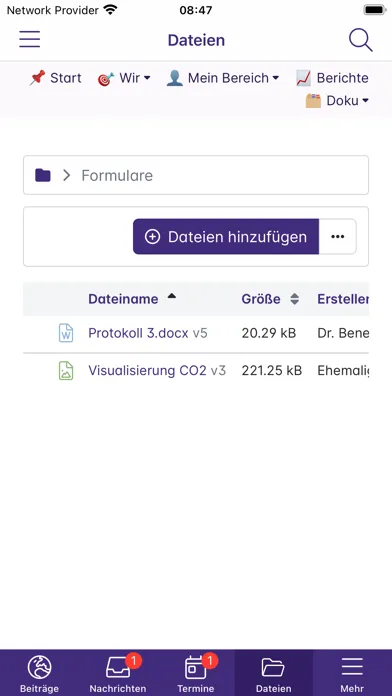Open the Berichte menu item
Screen dimensions: 392x696
[332, 78]
